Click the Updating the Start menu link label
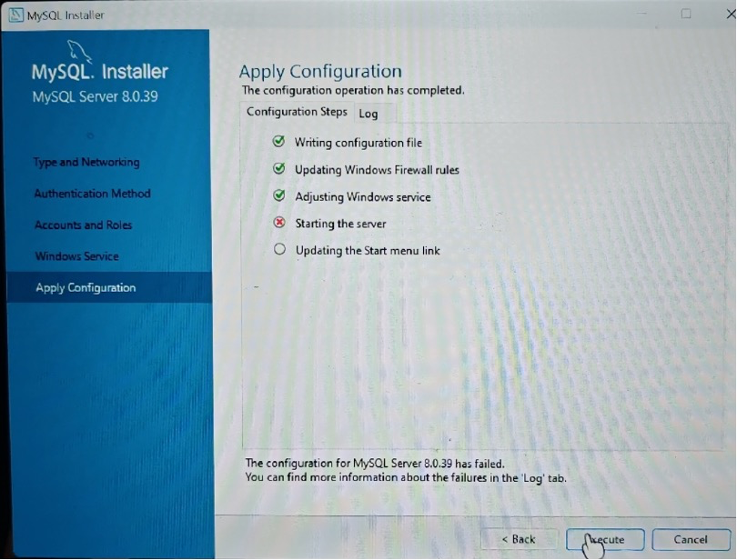This screenshot has width=737, height=560. 368,251
